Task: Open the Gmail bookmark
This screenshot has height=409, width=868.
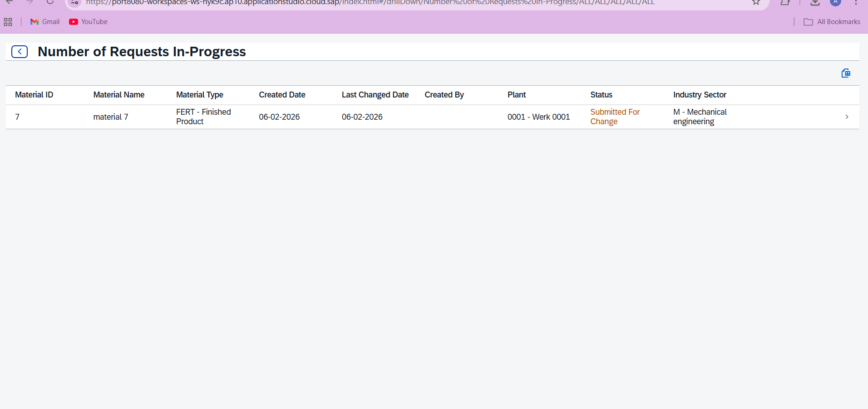Action: point(45,22)
